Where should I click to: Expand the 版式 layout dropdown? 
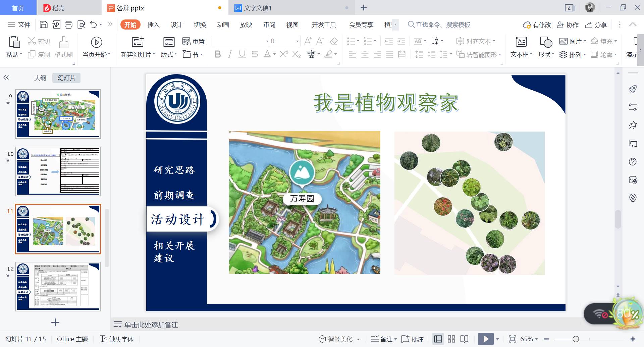point(169,54)
